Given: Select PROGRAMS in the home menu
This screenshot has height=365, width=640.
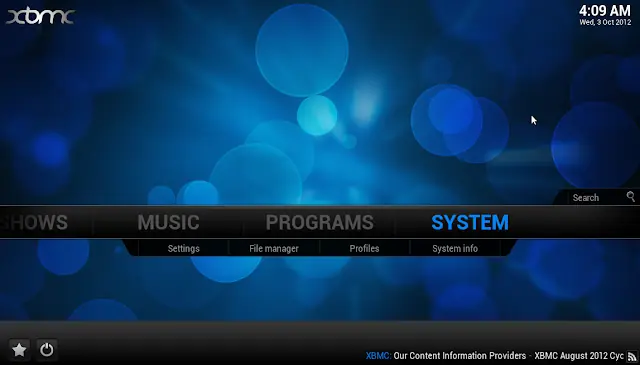Looking at the screenshot, I should click(x=320, y=223).
